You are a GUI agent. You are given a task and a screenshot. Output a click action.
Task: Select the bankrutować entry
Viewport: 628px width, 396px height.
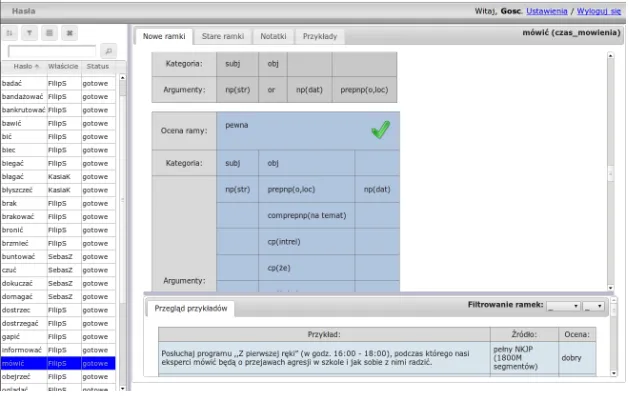coord(58,110)
